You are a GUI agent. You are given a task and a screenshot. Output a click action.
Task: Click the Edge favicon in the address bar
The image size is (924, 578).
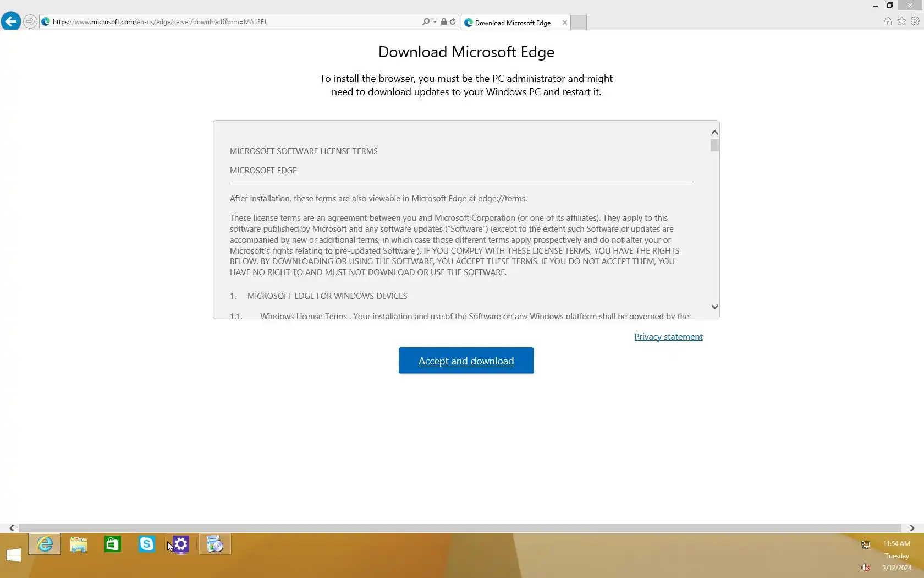[x=46, y=22]
